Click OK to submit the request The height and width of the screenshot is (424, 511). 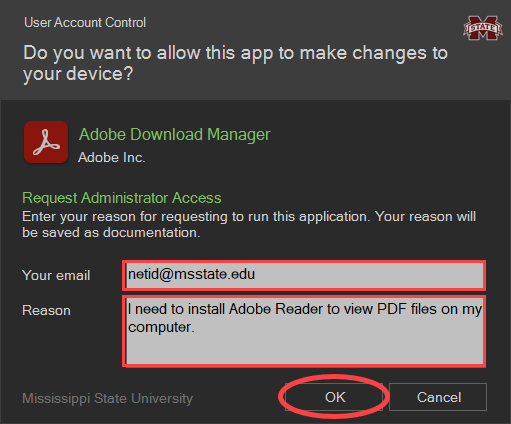(334, 397)
